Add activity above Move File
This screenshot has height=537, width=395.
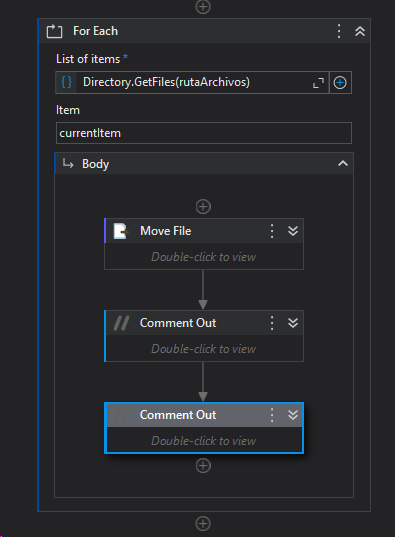point(203,207)
